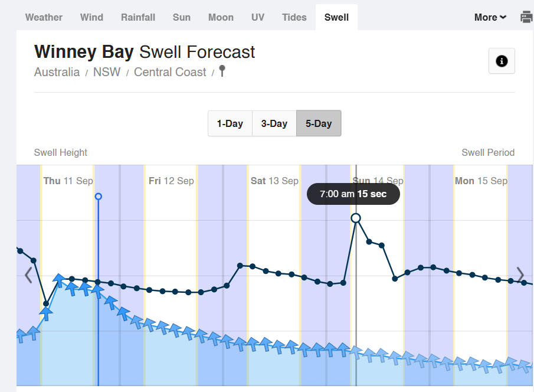Click the 7:00 am 15 sec tooltip
This screenshot has height=392, width=534.
353,194
